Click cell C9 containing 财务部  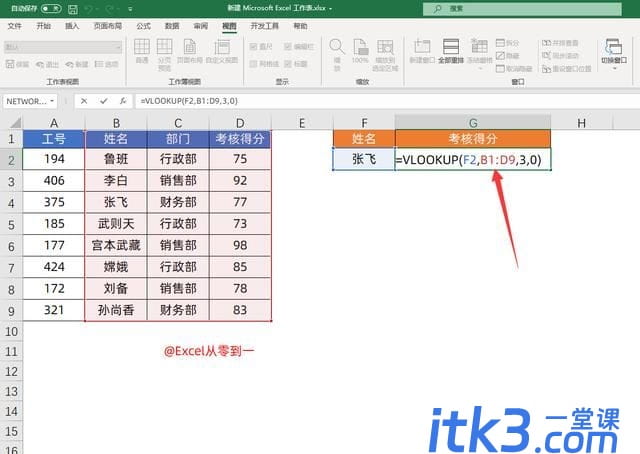(x=178, y=310)
